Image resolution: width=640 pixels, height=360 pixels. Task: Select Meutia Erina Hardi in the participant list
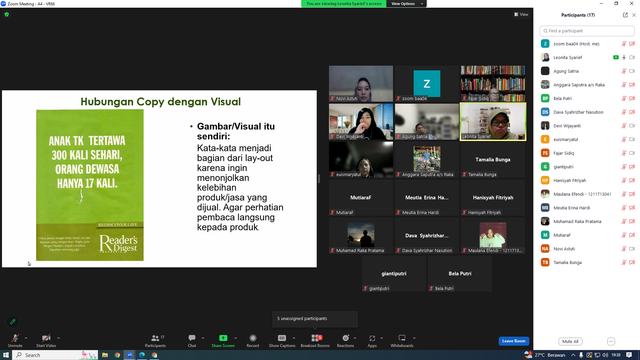point(587,208)
